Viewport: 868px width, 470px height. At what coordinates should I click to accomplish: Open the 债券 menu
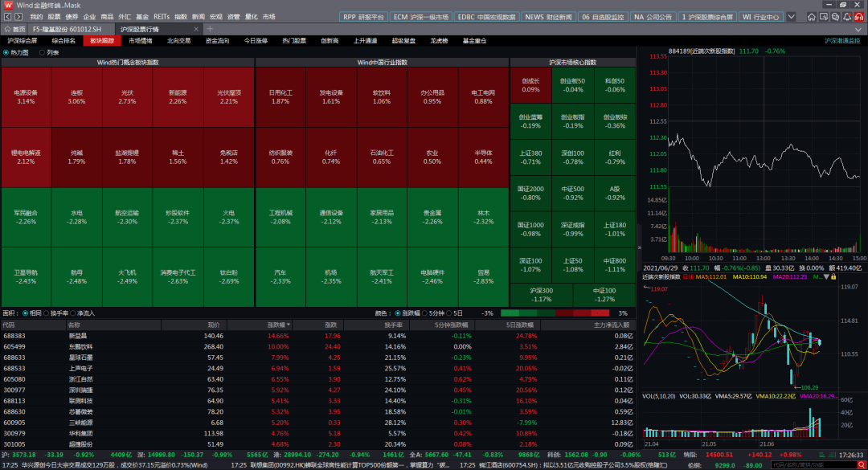pyautogui.click(x=72, y=17)
